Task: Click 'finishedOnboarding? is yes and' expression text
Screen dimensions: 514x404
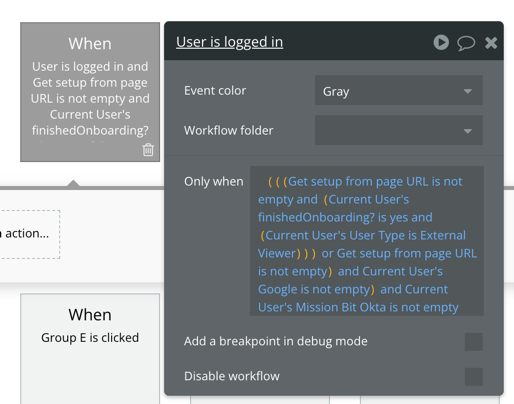Action: point(345,217)
